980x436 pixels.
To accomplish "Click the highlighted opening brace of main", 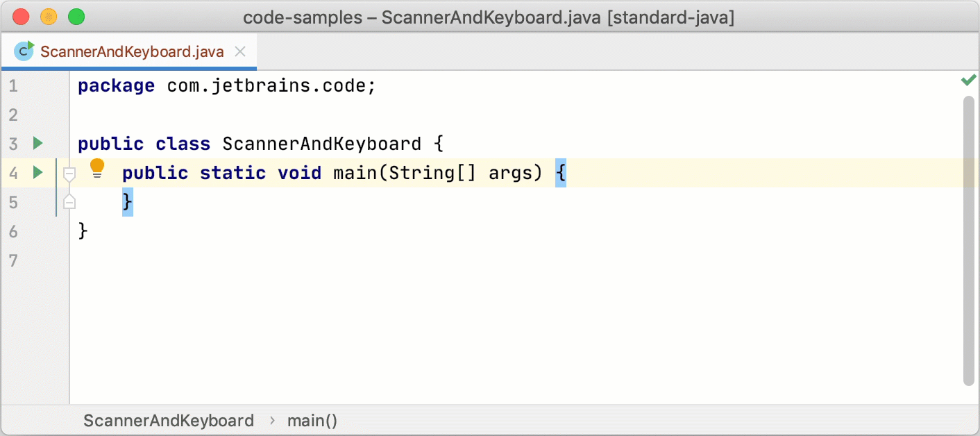I will (x=561, y=173).
